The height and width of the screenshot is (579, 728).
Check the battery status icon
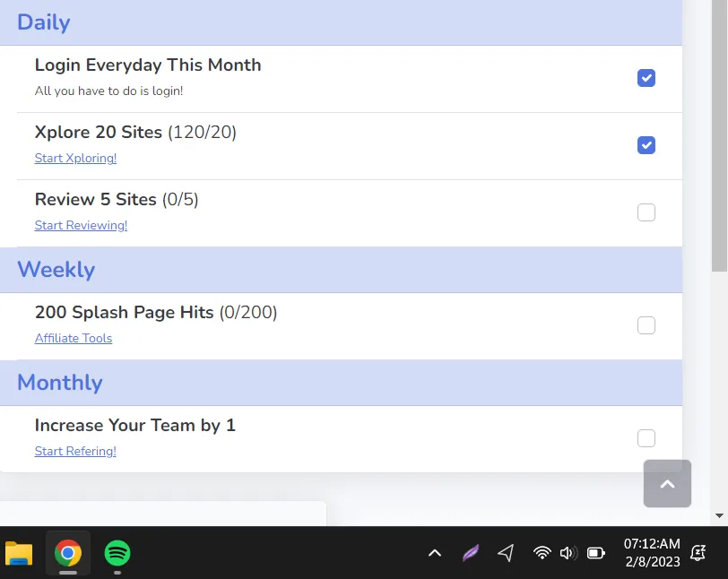595,553
